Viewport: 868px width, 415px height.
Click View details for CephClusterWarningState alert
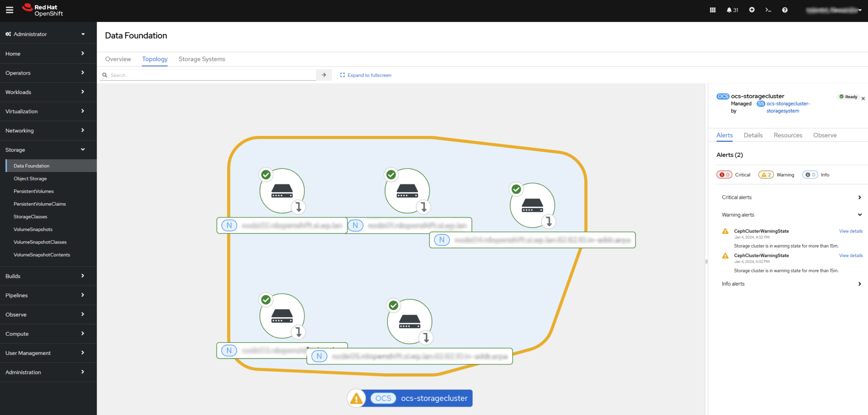[851, 231]
